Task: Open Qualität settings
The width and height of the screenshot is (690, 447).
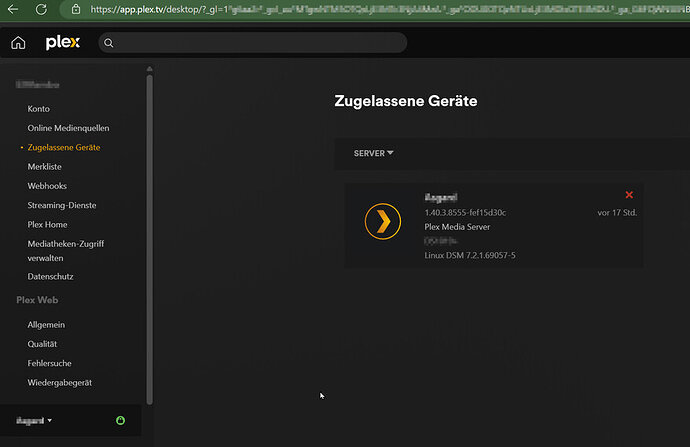Action: pos(42,344)
